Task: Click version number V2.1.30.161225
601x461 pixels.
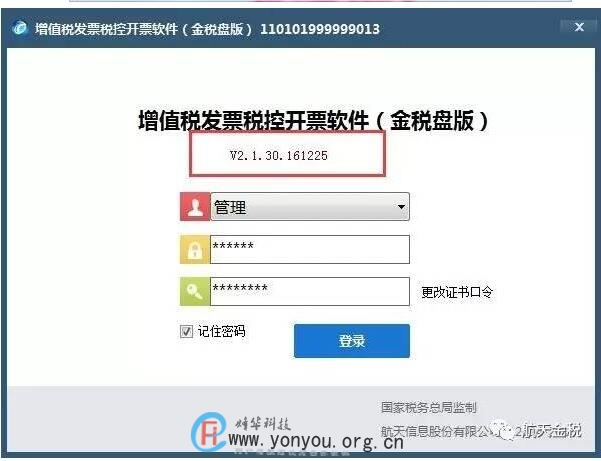Action: 279,156
